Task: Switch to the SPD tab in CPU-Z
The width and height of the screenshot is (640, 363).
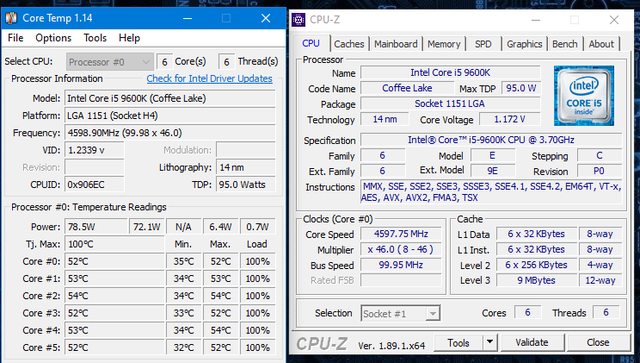Action: (483, 44)
